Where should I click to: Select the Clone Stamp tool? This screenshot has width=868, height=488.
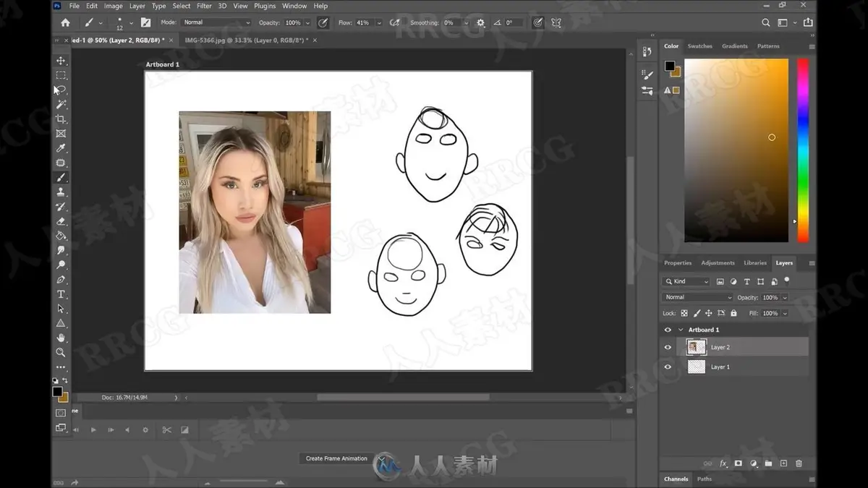(x=61, y=192)
